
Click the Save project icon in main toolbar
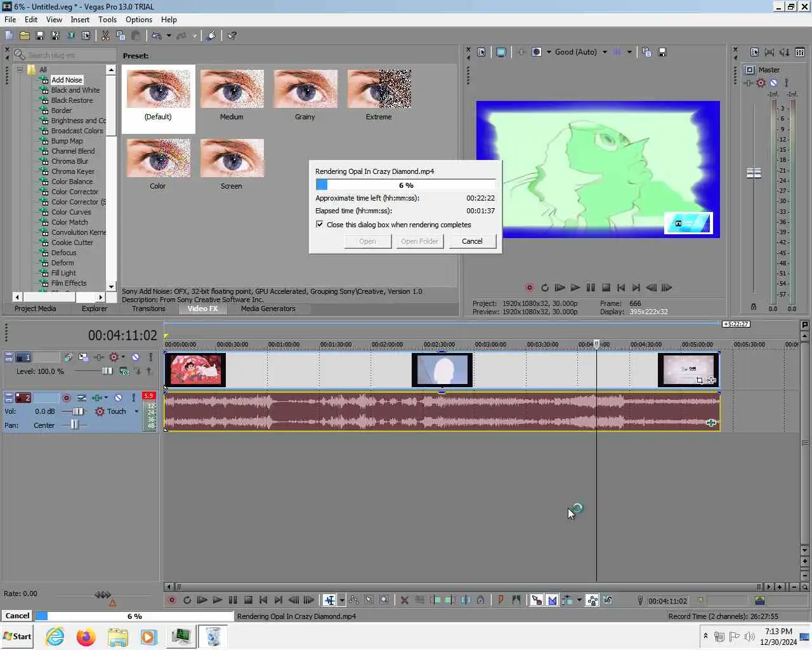[40, 36]
